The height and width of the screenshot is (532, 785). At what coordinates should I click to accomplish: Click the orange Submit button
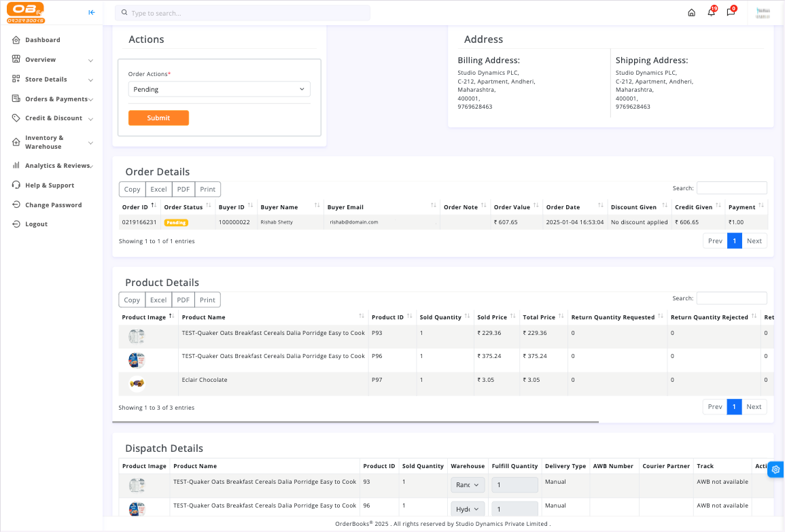(x=158, y=118)
